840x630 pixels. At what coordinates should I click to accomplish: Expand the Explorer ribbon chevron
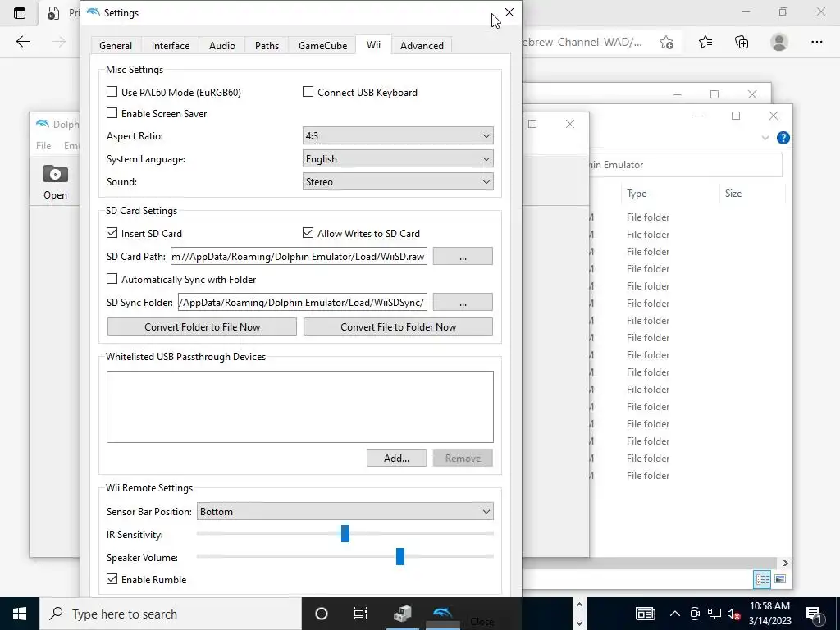click(x=765, y=138)
